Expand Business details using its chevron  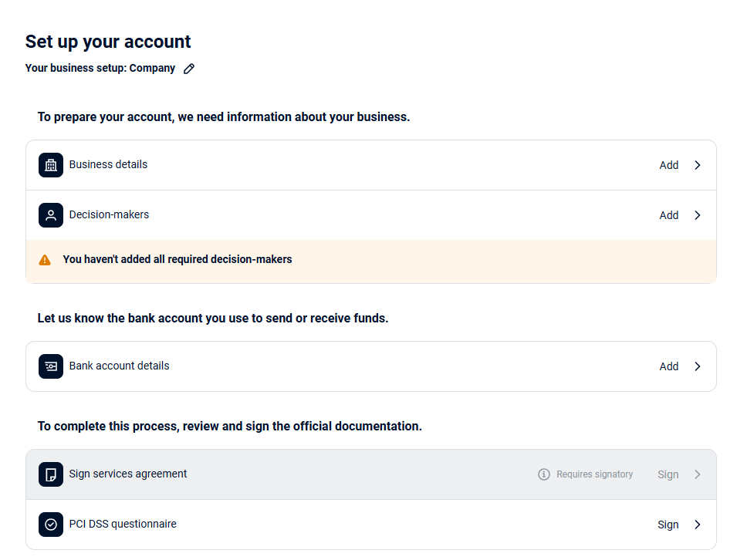[697, 165]
